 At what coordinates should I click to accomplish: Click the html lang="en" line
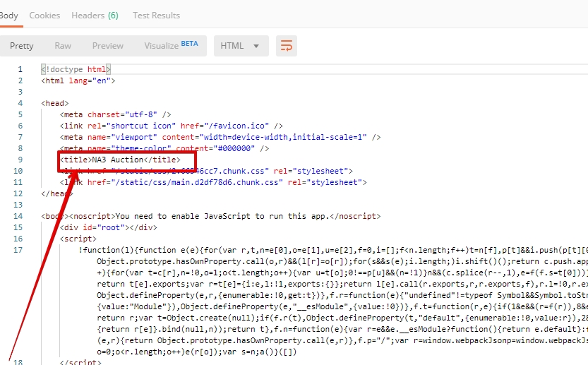coord(78,80)
